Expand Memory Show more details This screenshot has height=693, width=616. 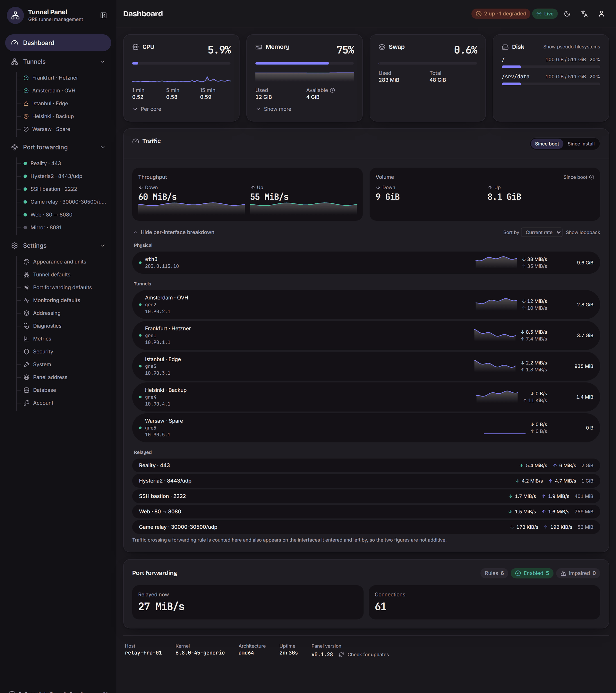tap(273, 109)
